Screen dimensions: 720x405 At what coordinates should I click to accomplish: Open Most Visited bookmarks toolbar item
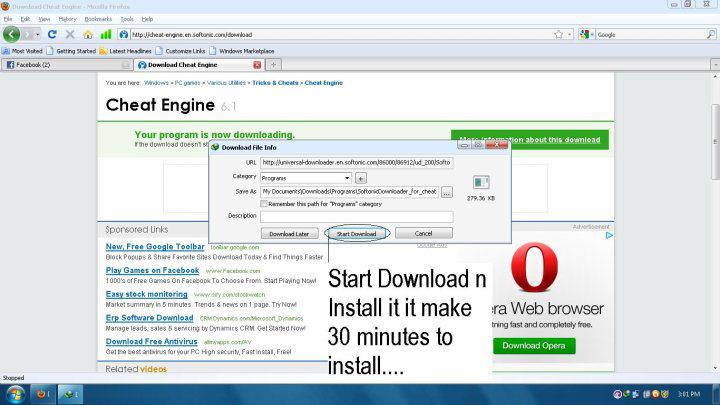[22, 51]
